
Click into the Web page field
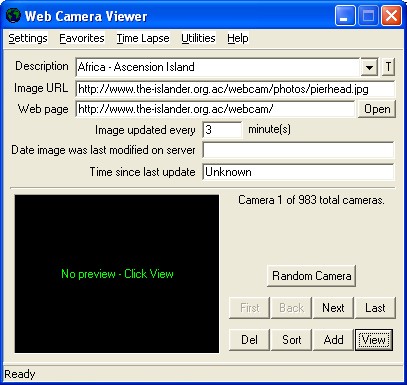(215, 109)
